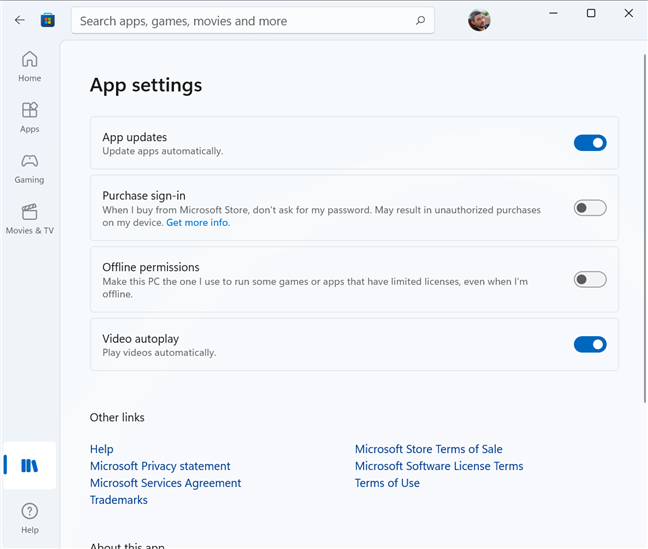648x549 pixels.
Task: Click the Other links heading
Action: pyautogui.click(x=117, y=418)
